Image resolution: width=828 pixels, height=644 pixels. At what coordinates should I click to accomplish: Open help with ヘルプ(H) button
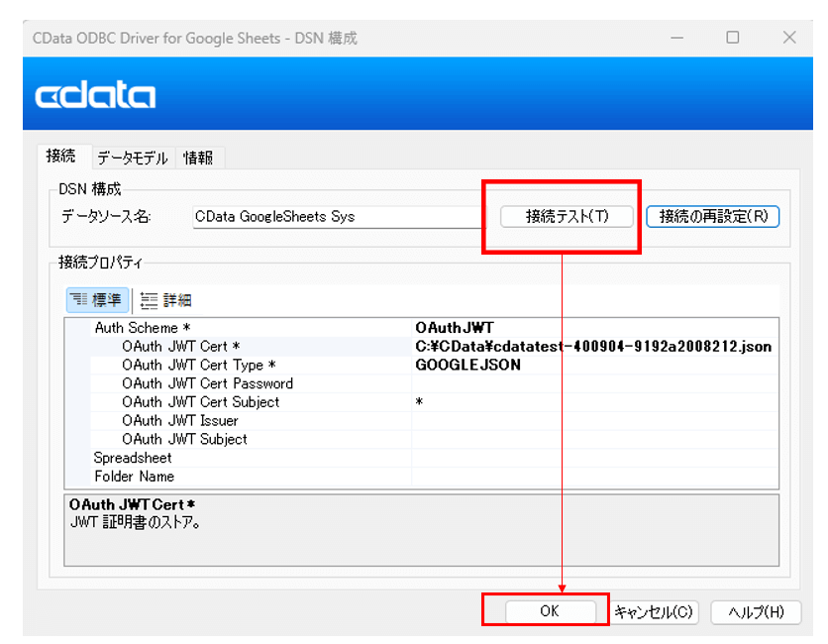[756, 611]
